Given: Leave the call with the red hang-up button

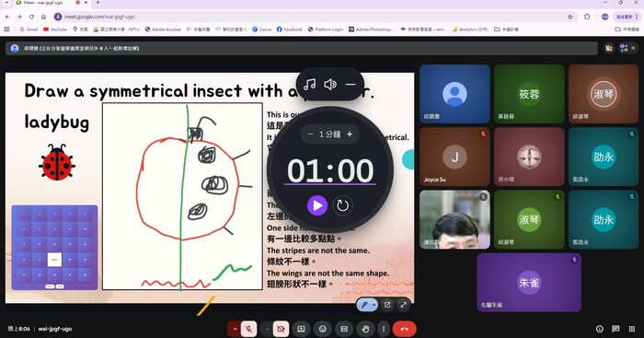Looking at the screenshot, I should [405, 329].
